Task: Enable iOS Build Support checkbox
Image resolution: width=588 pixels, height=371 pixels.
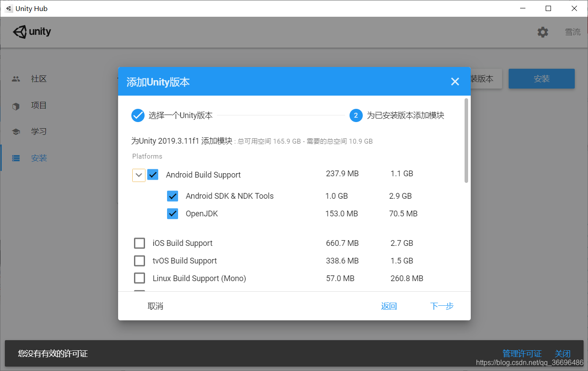Action: 139,243
